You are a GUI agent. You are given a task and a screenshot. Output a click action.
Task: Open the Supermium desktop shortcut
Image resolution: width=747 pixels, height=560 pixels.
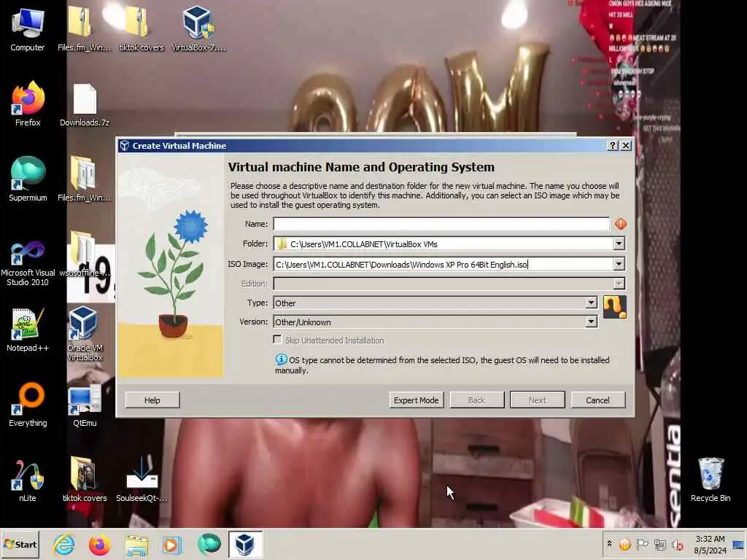pyautogui.click(x=28, y=179)
